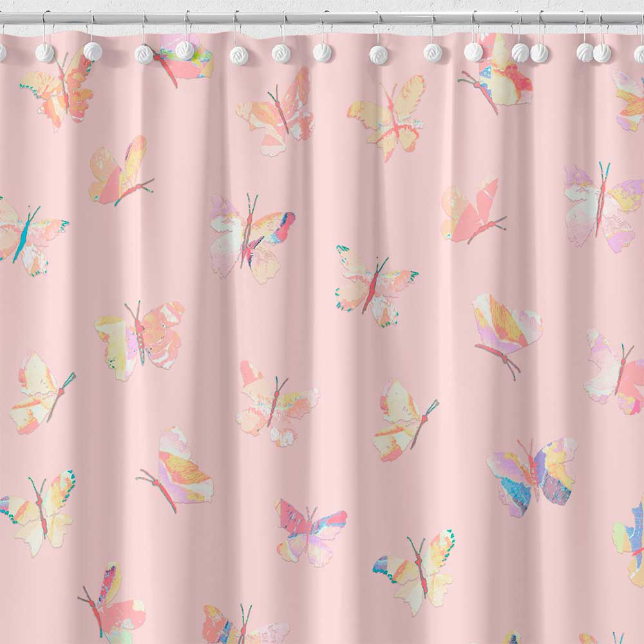Click the butterfly with the turquoise body

click(x=27, y=236)
